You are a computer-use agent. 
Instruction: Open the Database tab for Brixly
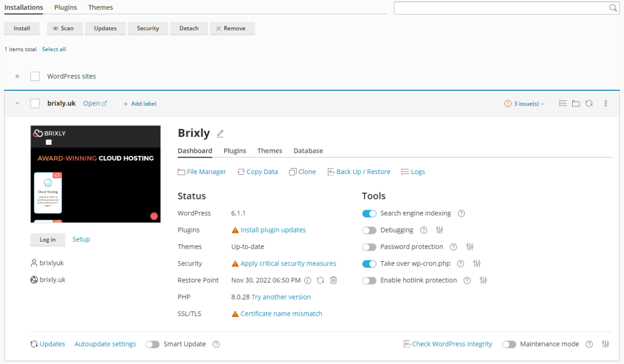308,150
